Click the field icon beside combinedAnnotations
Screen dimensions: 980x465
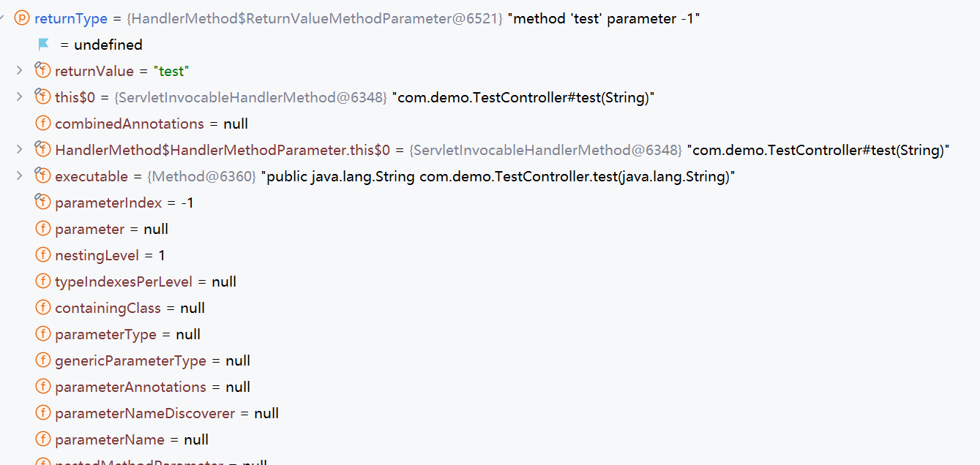[42, 123]
